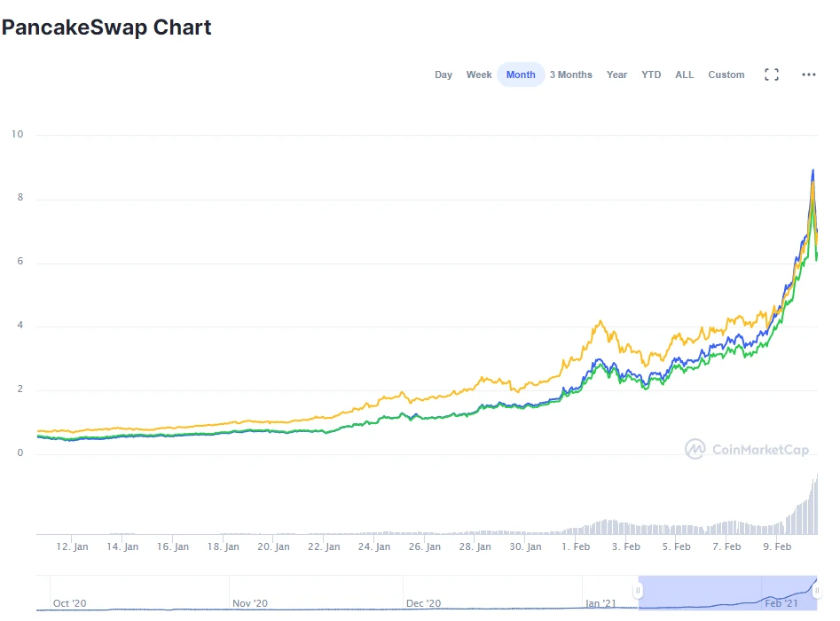Click the y-axis value 4
This screenshot has width=840, height=621.
[20, 325]
